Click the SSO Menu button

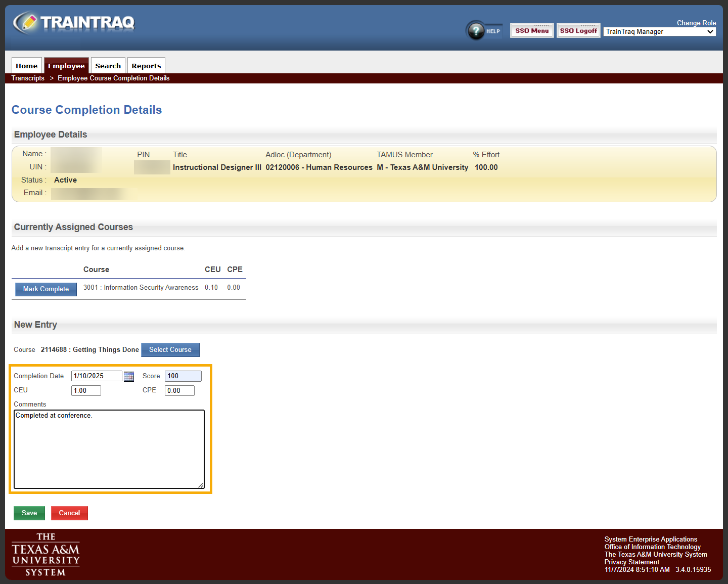pyautogui.click(x=531, y=30)
